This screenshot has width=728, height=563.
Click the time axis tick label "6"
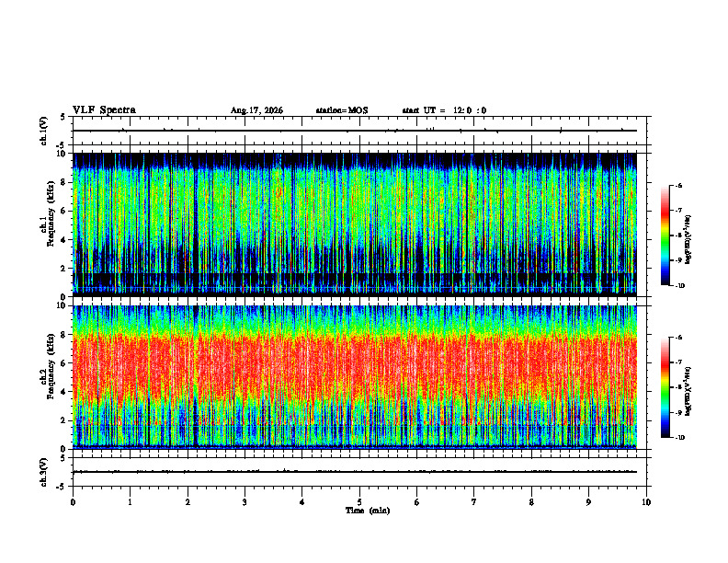tap(417, 502)
